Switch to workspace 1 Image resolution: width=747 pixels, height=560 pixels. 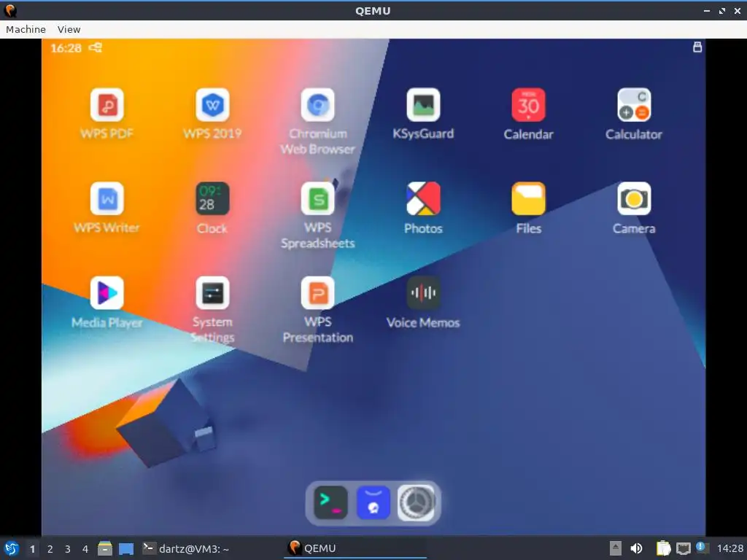[32, 549]
